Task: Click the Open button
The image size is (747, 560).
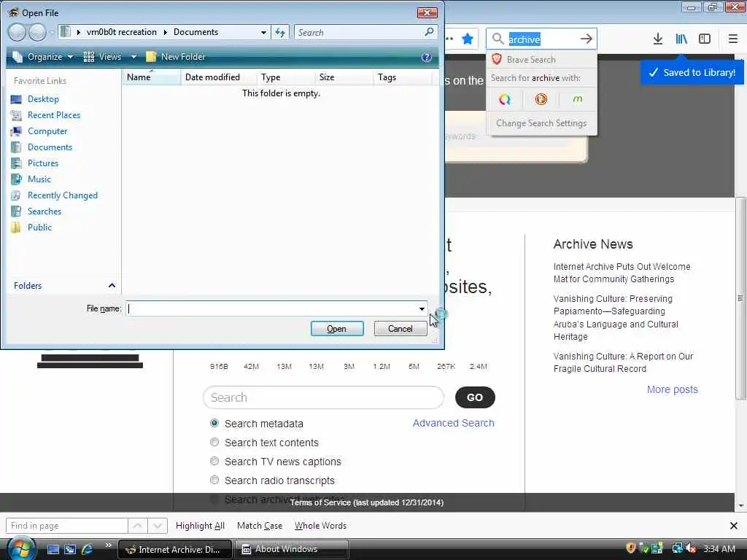Action: (x=337, y=329)
